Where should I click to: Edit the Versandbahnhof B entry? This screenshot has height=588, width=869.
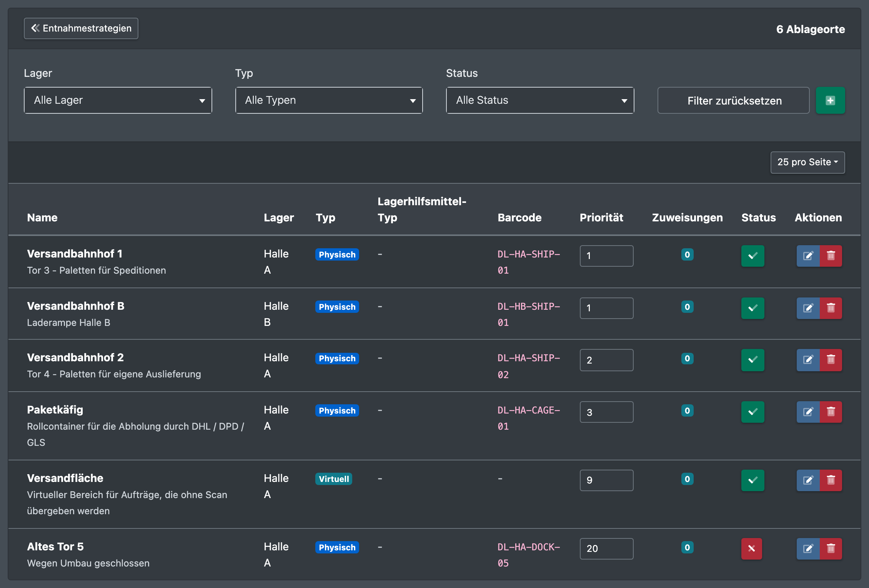[808, 308]
